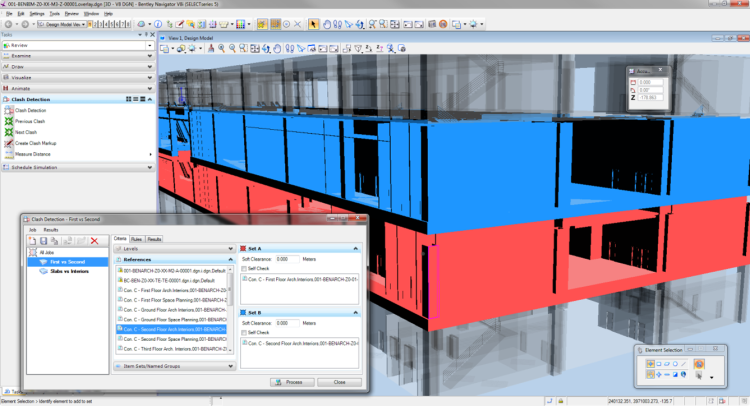Enable Self Check for Set A

pyautogui.click(x=245, y=268)
